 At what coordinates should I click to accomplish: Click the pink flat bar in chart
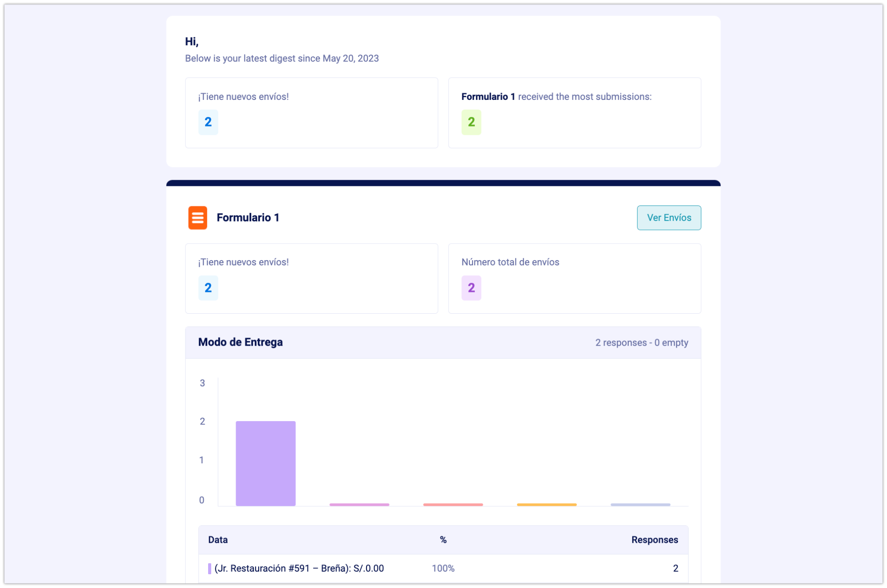tap(359, 505)
